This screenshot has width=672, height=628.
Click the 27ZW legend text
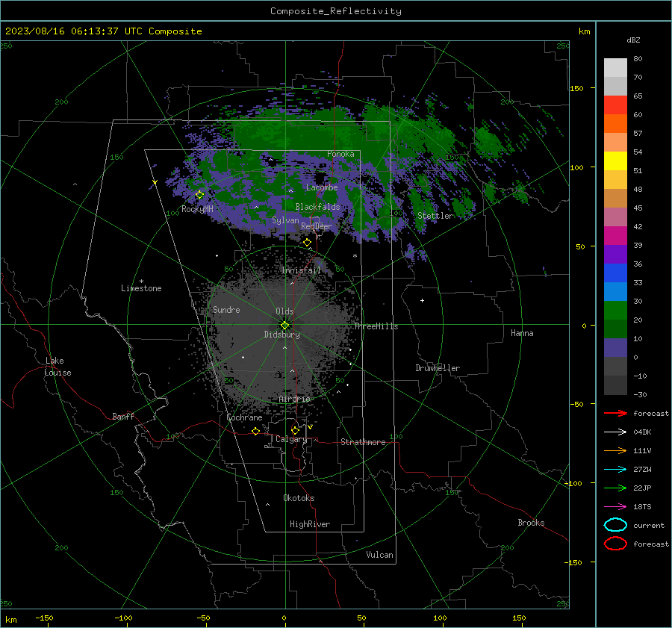pos(642,470)
